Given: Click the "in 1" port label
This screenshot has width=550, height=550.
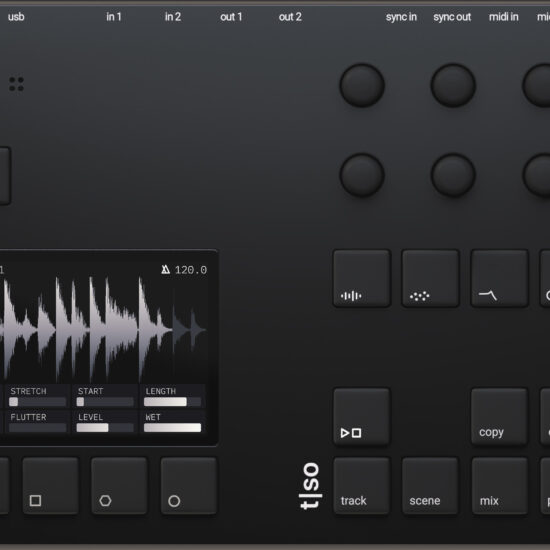Looking at the screenshot, I should pos(114,17).
